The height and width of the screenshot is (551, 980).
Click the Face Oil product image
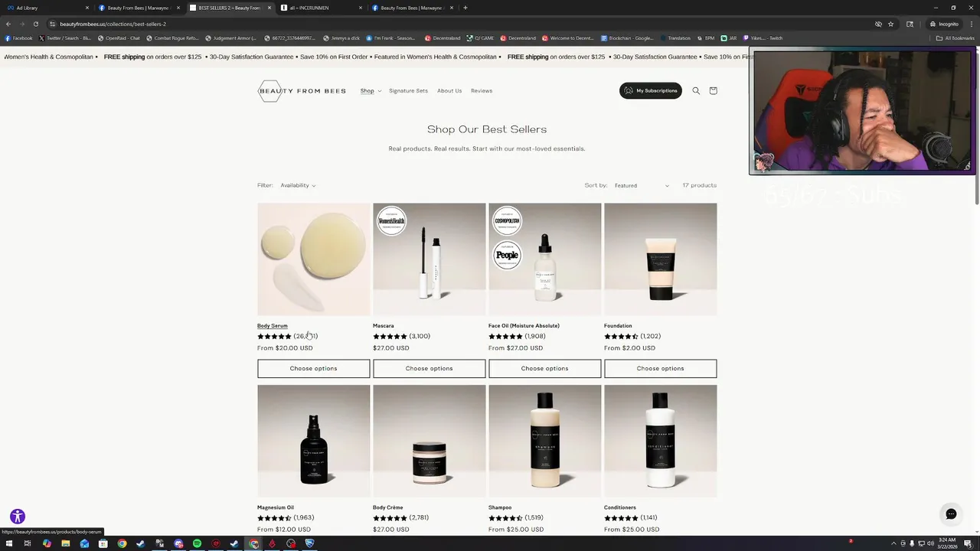tap(544, 259)
